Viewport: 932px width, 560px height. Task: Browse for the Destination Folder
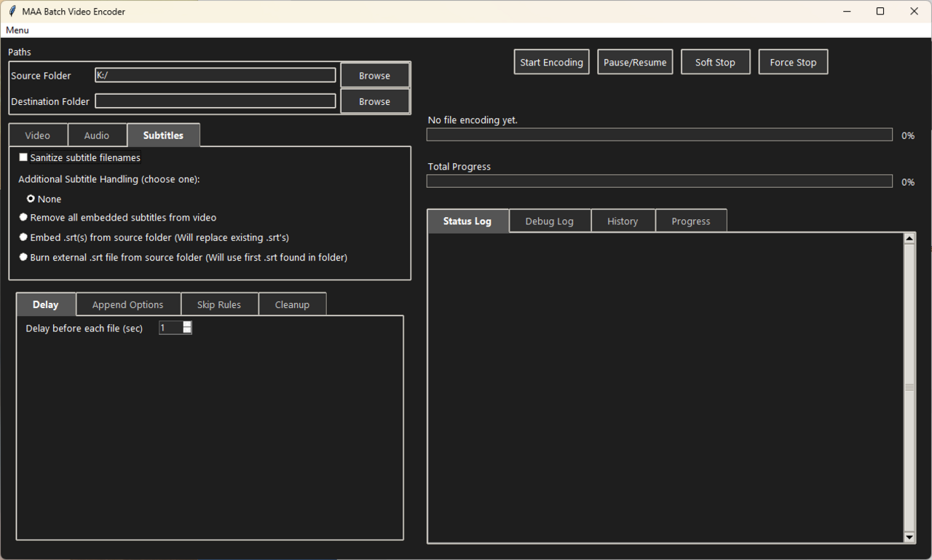(374, 102)
